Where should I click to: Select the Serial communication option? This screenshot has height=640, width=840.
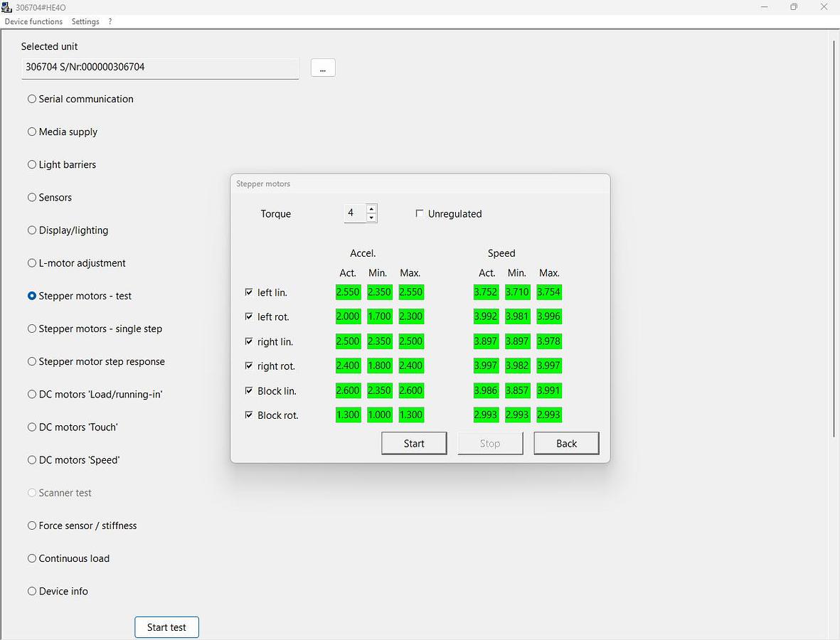[x=32, y=99]
